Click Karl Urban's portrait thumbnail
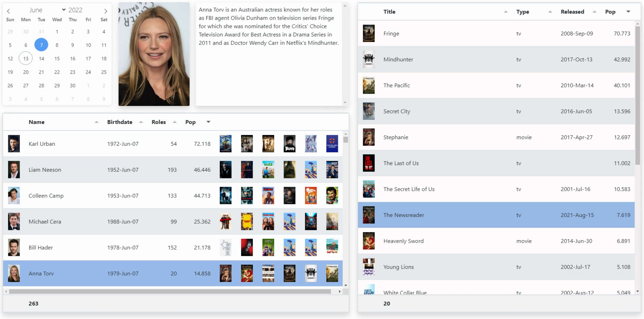The width and height of the screenshot is (644, 319). tap(14, 144)
